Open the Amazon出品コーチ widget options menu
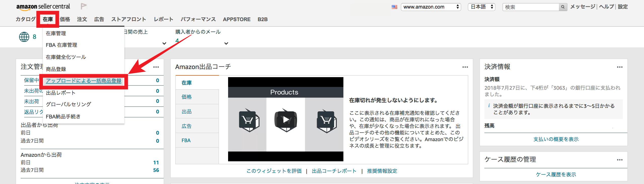 pos(465,67)
